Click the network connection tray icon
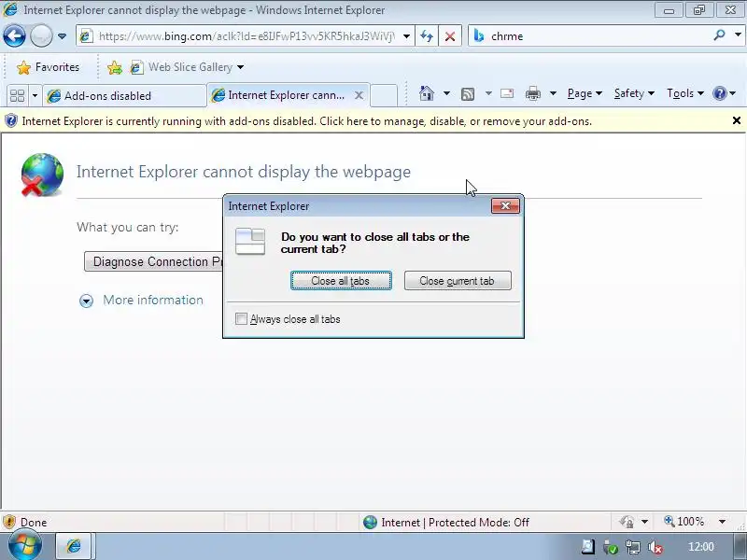This screenshot has width=747, height=560. click(633, 547)
